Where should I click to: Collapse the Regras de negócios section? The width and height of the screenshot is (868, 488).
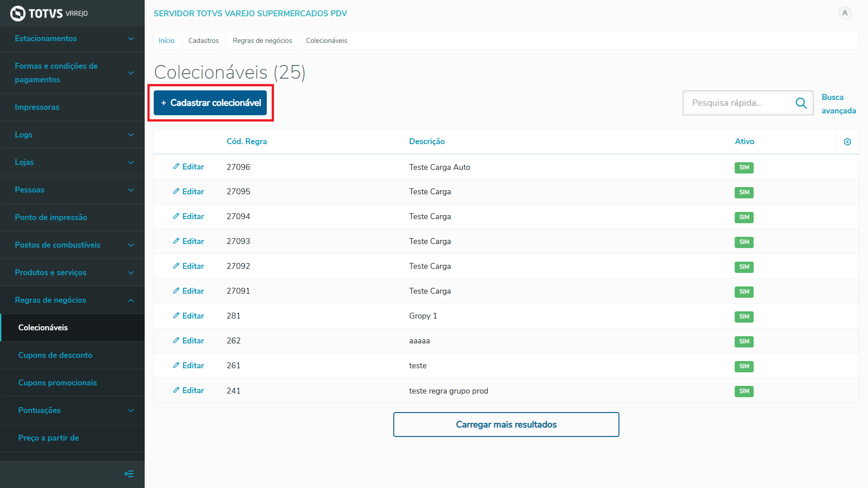click(131, 300)
